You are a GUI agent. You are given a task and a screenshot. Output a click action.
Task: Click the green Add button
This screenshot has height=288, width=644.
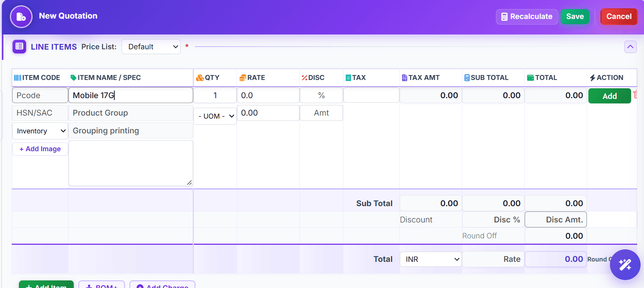click(610, 96)
